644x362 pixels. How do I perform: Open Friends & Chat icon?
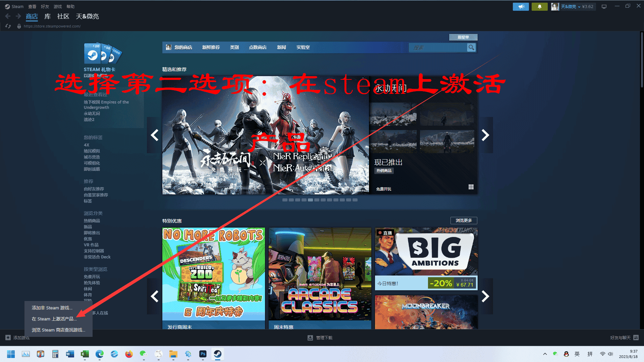[636, 338]
